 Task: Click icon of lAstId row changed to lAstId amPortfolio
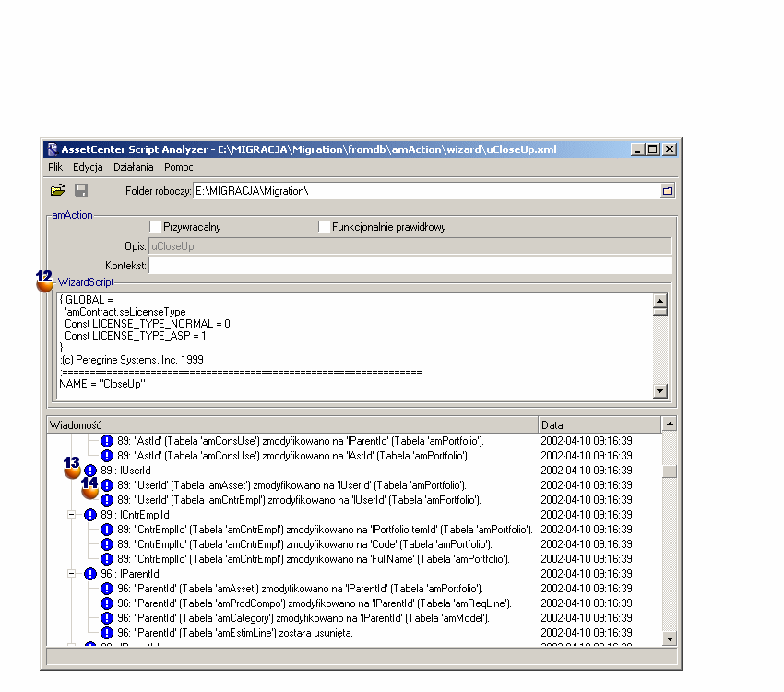pyautogui.click(x=107, y=456)
